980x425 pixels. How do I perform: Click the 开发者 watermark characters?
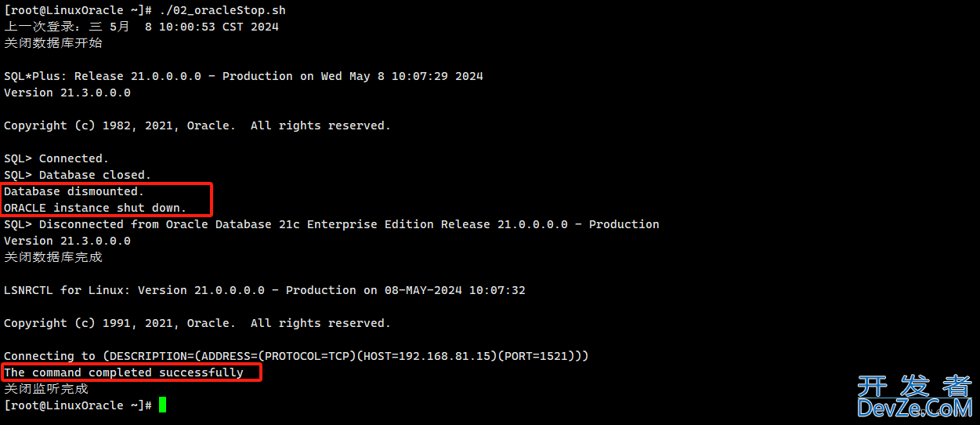tap(914, 385)
